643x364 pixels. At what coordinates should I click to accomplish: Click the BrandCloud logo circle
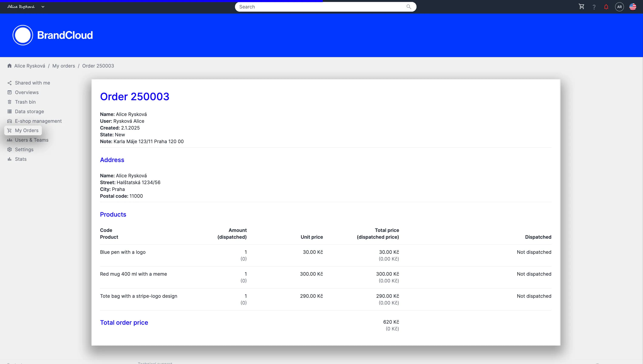pos(23,35)
